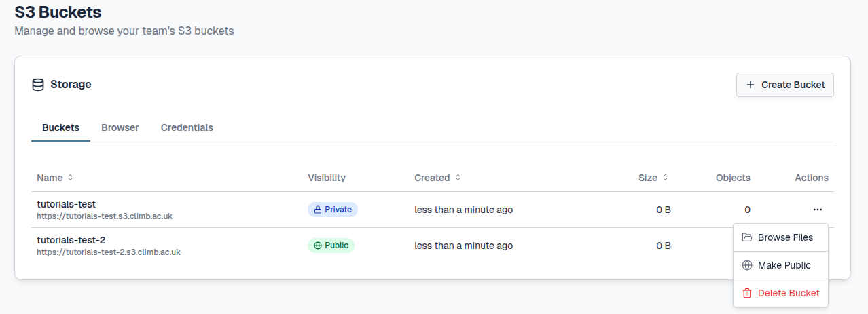Image resolution: width=868 pixels, height=314 pixels.
Task: Choose Browse Files from the actions menu
Action: pos(784,237)
